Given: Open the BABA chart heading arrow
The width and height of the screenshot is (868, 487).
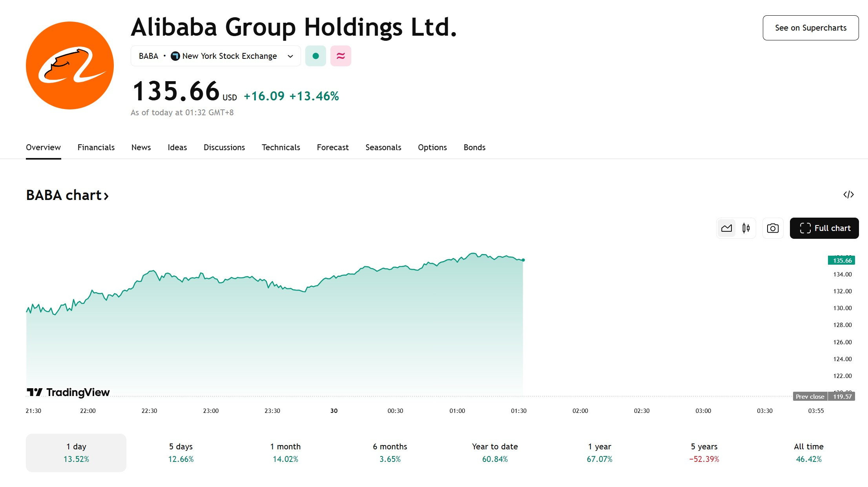Looking at the screenshot, I should [106, 196].
